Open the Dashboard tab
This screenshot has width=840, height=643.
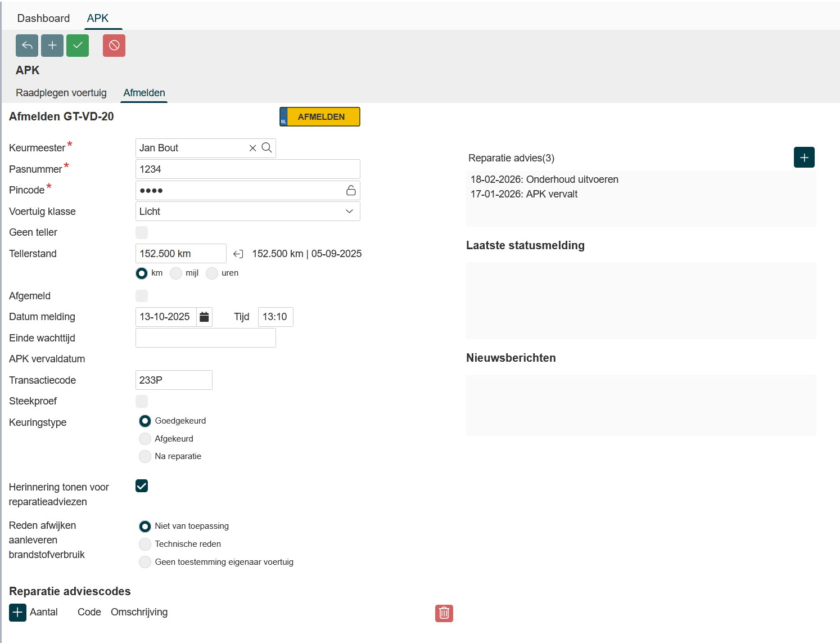43,18
